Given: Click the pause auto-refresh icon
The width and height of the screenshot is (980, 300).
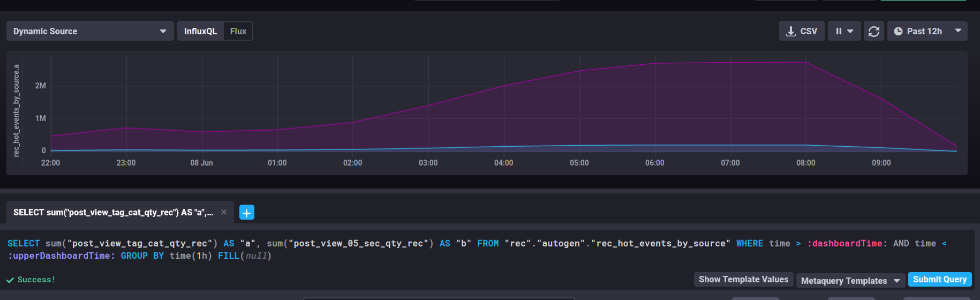Looking at the screenshot, I should click(x=839, y=31).
